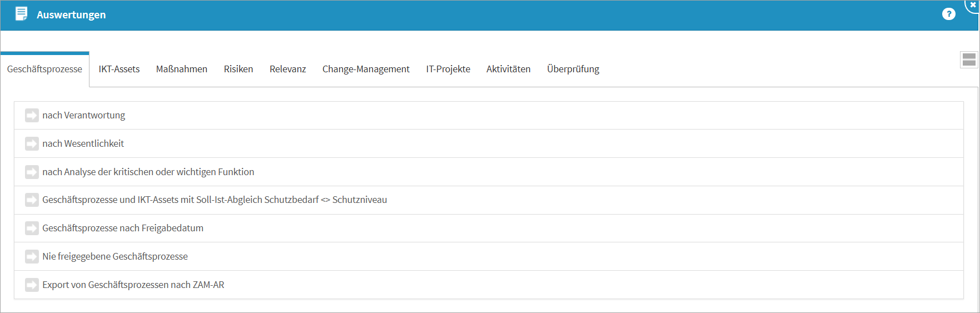Open 'Export von Geschäftsprozessen nach ZAM-AR'
Screen dimensions: 980x313
coord(133,285)
